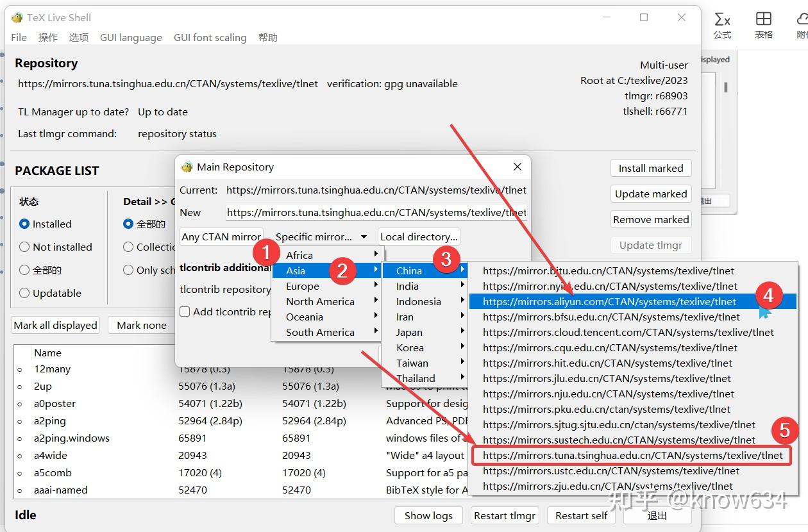
Task: Expand the Asia submenu
Action: pyautogui.click(x=326, y=270)
